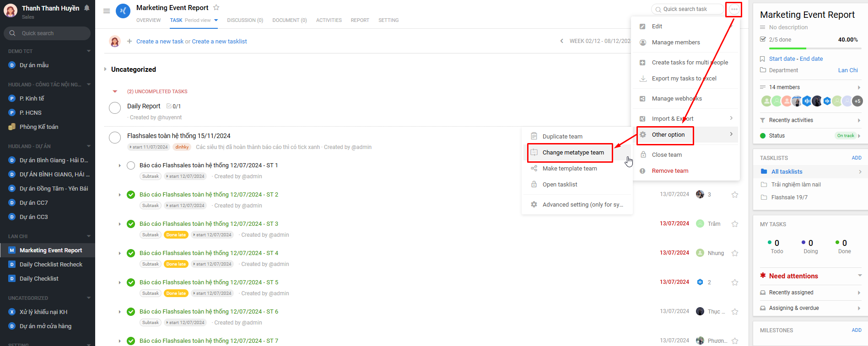868x346 pixels.
Task: Click the On track status badge
Action: pos(846,136)
